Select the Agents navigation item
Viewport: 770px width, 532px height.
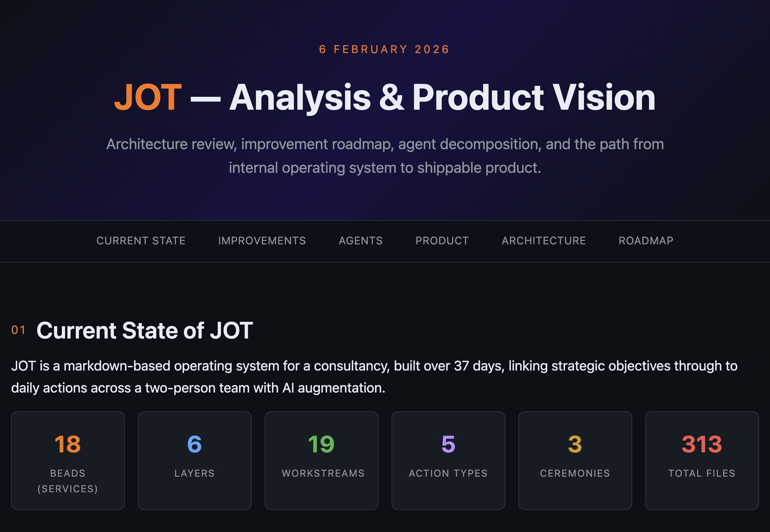(x=361, y=241)
